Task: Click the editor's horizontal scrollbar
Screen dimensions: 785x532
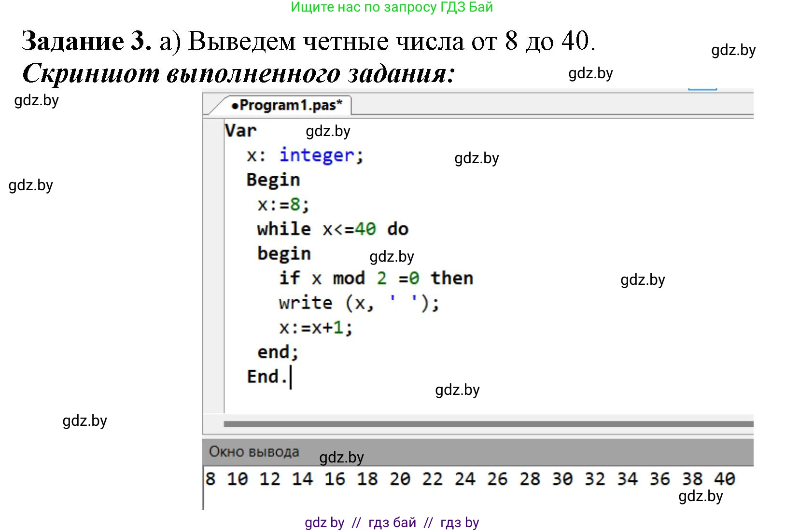Action: point(488,424)
